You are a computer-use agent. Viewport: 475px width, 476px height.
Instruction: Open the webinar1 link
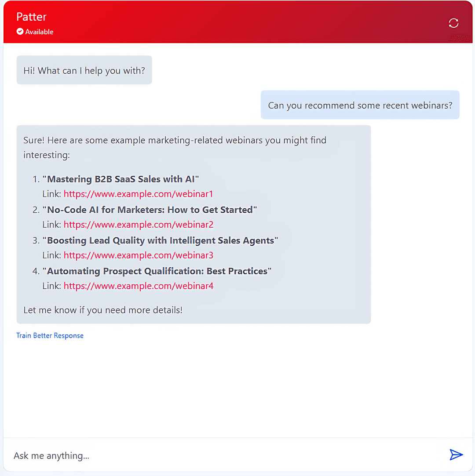click(138, 193)
